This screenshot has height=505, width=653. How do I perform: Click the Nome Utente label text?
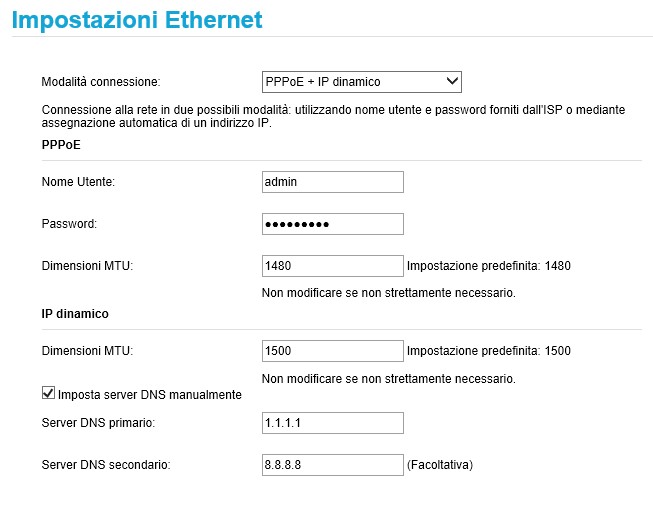pyautogui.click(x=78, y=182)
